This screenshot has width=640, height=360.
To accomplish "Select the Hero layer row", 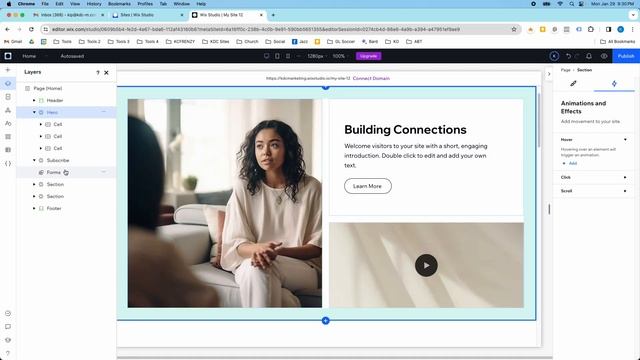I will coord(66,112).
